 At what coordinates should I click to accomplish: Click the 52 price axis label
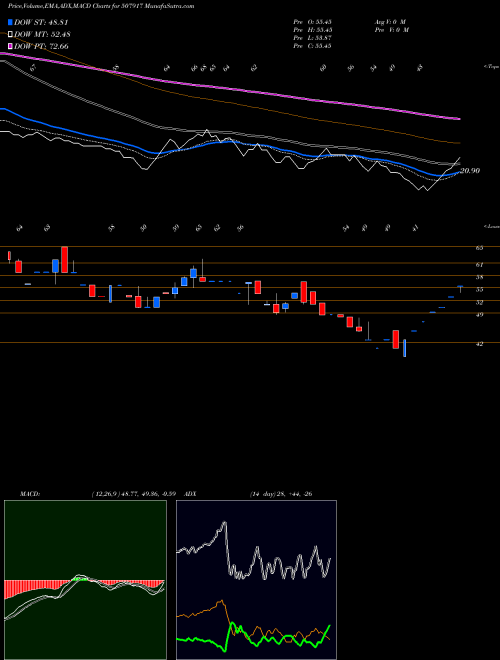[x=479, y=302]
